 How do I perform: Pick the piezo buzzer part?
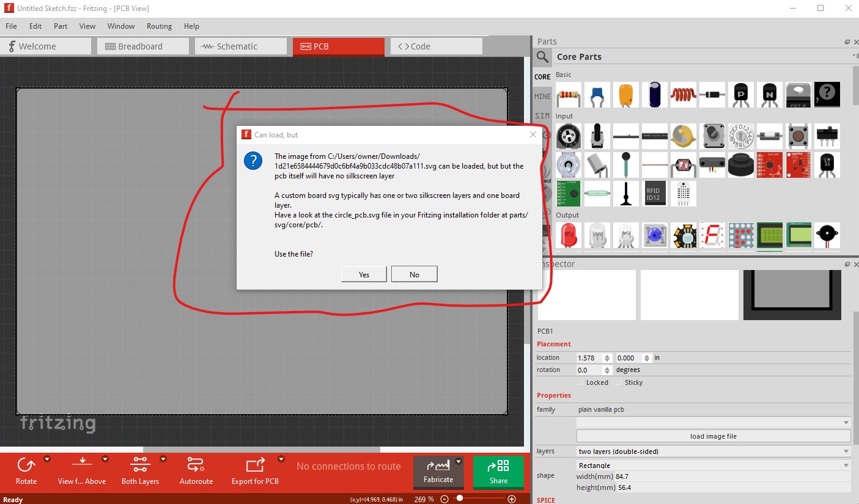[827, 236]
